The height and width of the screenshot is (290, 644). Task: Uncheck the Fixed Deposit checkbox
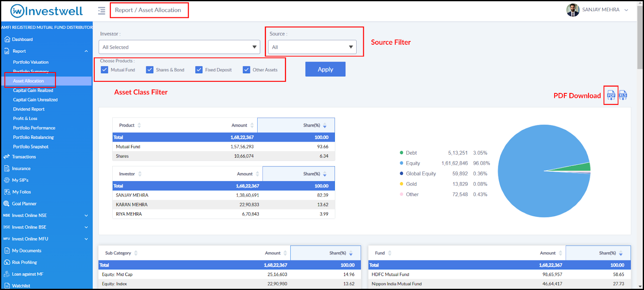(199, 70)
